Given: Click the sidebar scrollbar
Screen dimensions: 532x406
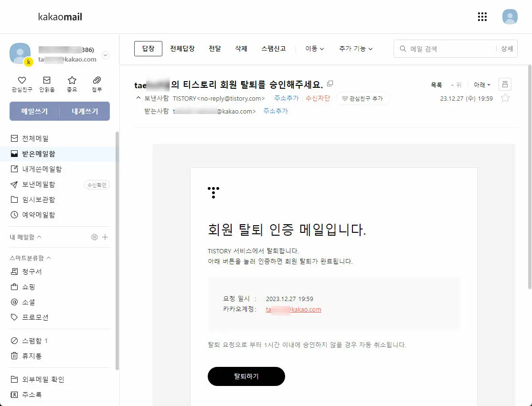Looking at the screenshot, I should [117, 251].
